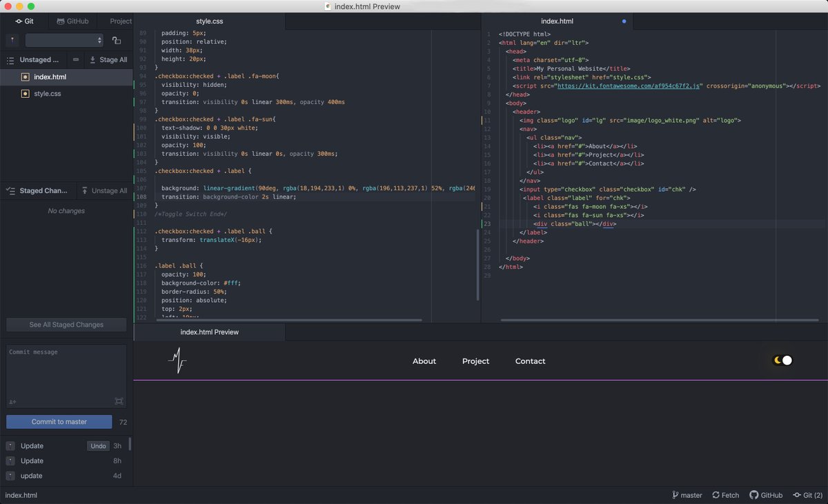This screenshot has height=504, width=828.
Task: Click Fetch in the status bar
Action: click(725, 495)
